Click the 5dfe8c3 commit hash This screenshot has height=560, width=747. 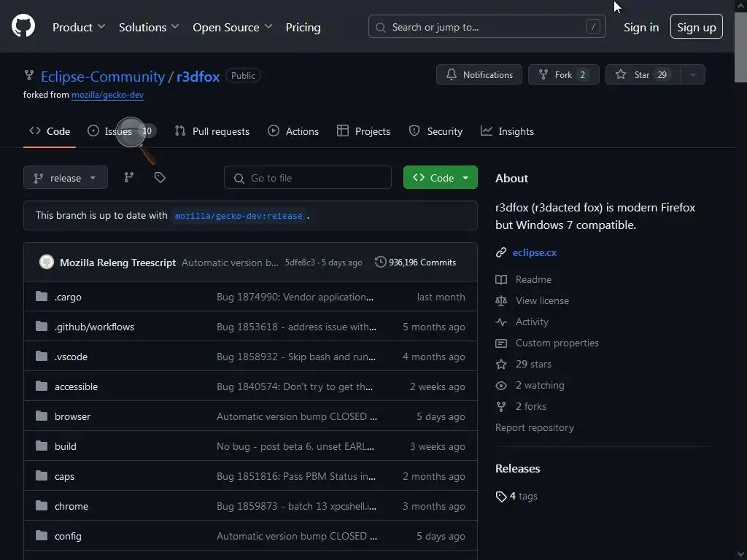point(300,262)
